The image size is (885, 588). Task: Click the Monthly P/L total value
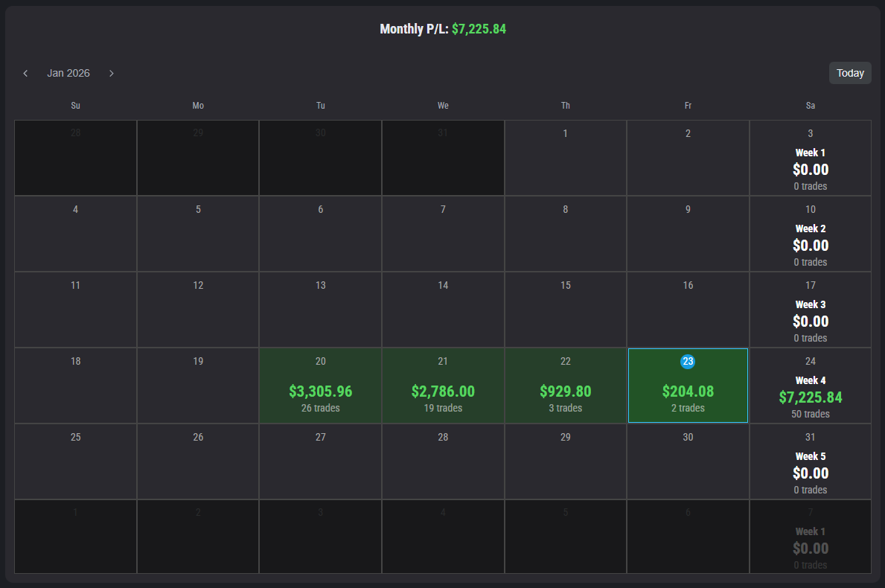(x=479, y=30)
